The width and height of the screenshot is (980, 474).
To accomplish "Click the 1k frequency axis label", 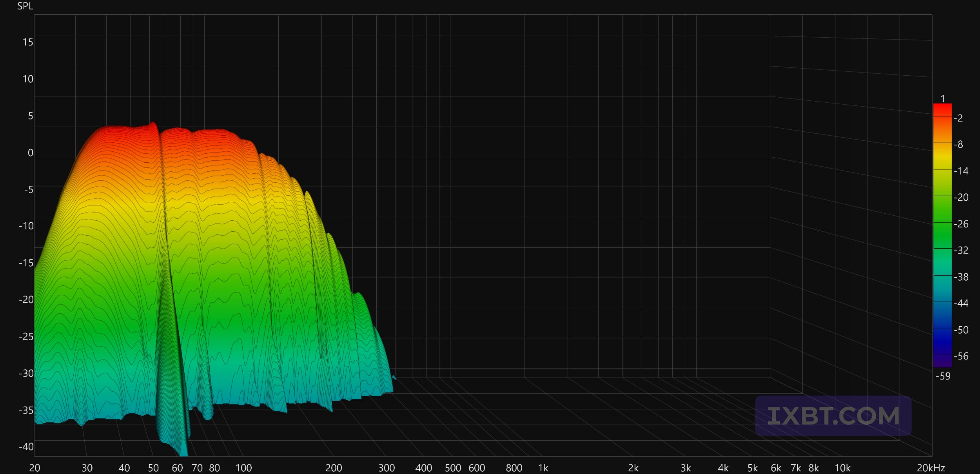I will [543, 468].
